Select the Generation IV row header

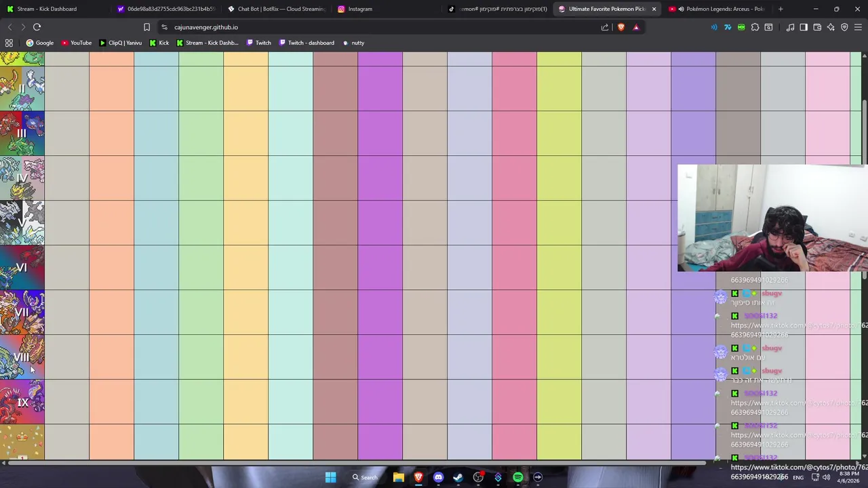(x=22, y=178)
